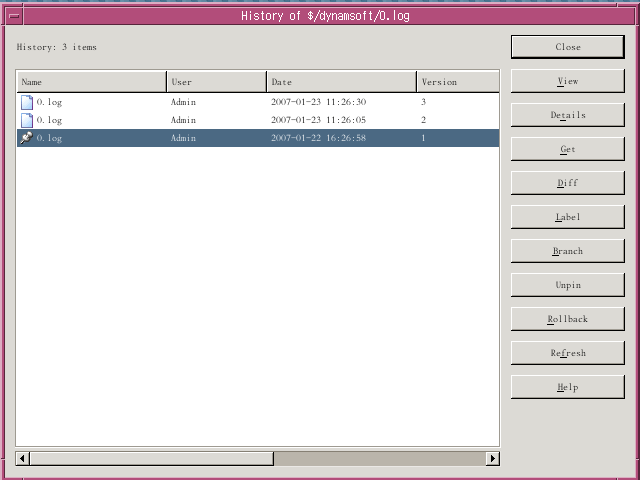Create a branch with the Branch button
Image resolution: width=640 pixels, height=480 pixels.
[x=567, y=251]
